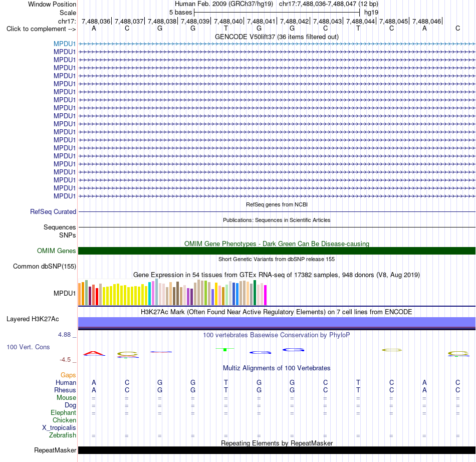Image resolution: width=476 pixels, height=462 pixels.
Task: Click the black RepeatMasker bar
Action: 277,450
